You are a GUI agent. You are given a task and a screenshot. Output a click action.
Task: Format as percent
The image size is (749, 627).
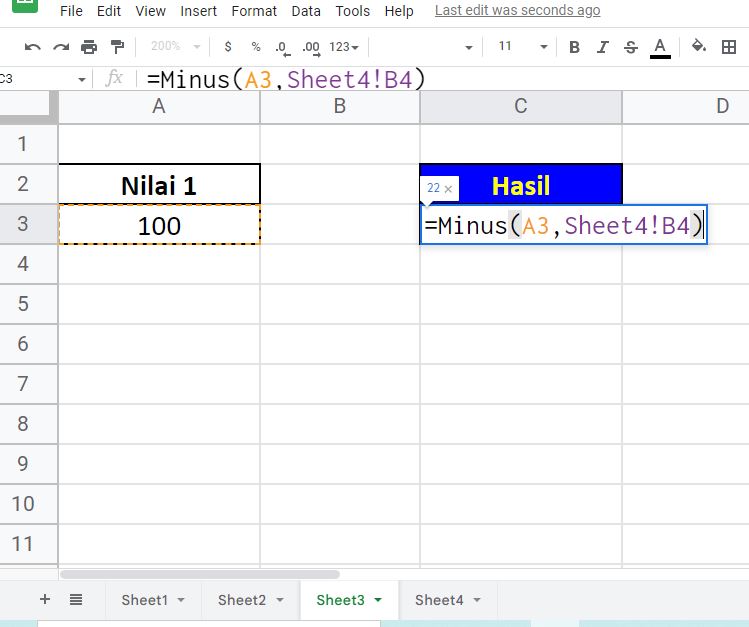(x=256, y=47)
